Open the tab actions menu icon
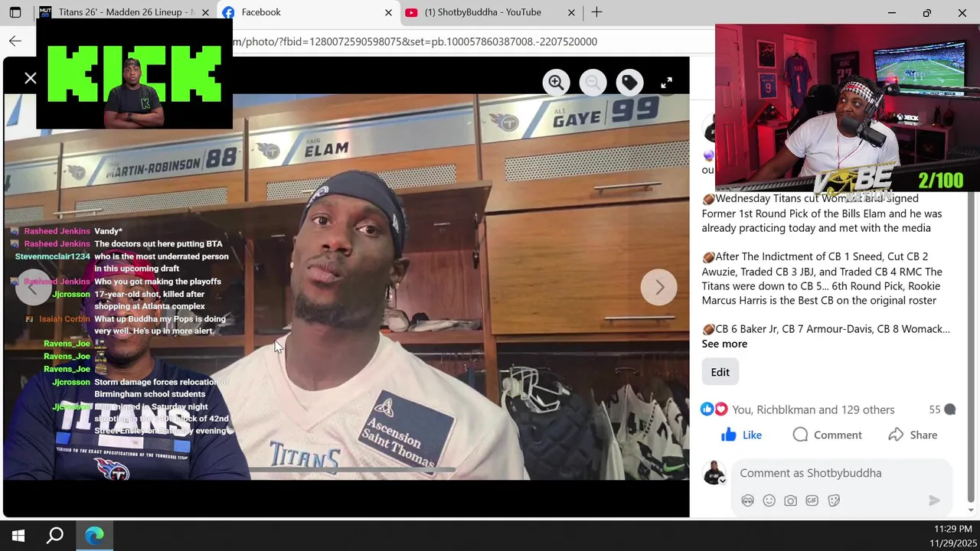 15,12
